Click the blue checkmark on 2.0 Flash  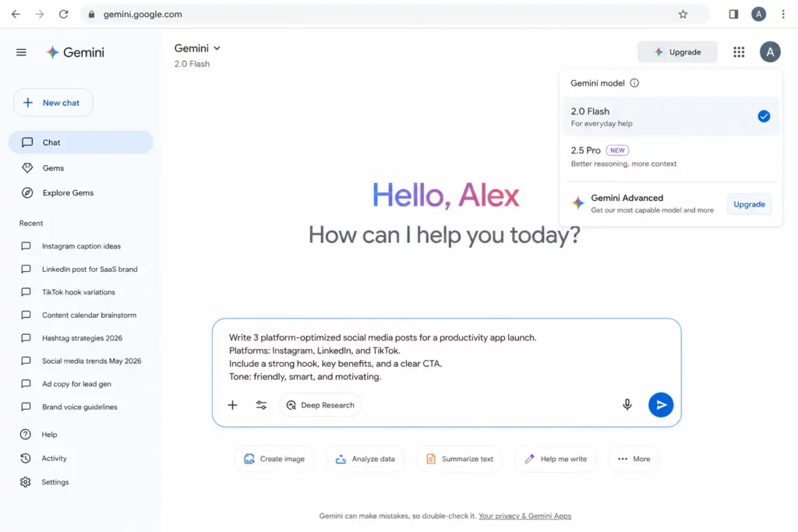(764, 117)
